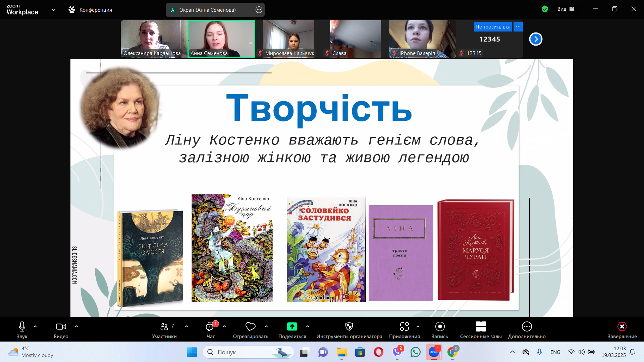Click the green encryption shield icon
Screen dimensions: 644x362
(x=545, y=9)
